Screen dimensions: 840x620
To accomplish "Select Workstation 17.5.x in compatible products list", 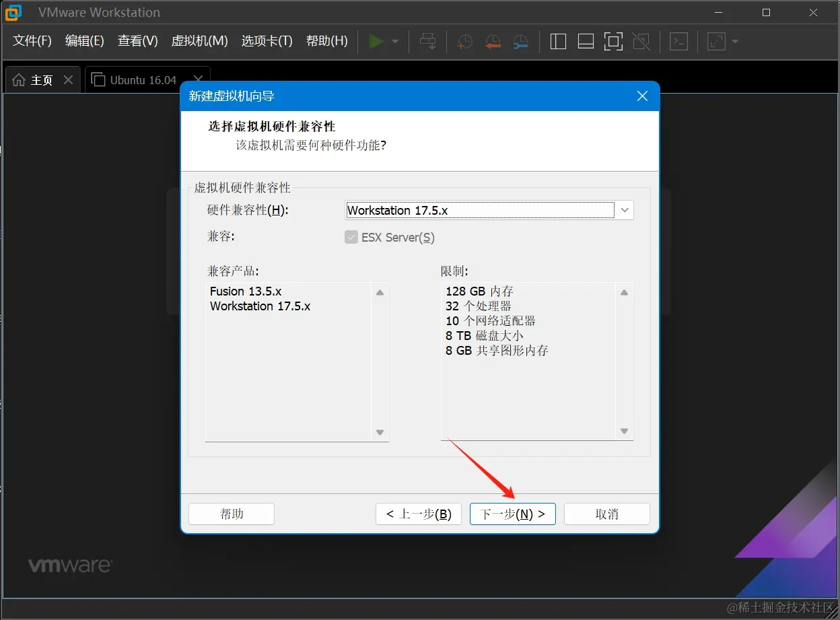I will click(x=260, y=306).
